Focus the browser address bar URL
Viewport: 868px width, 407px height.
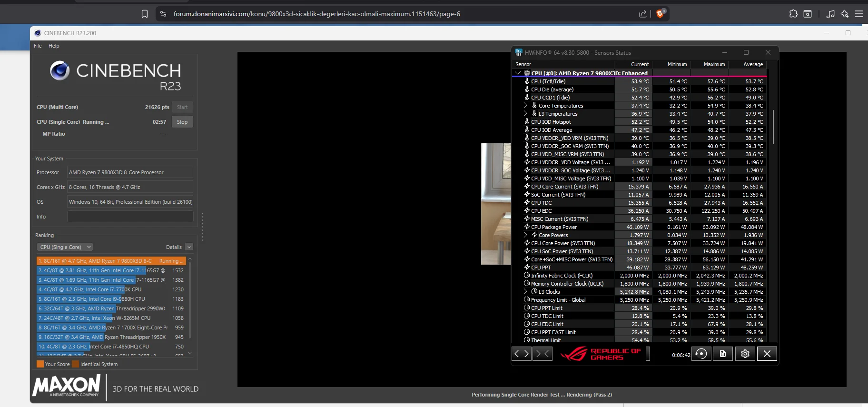click(x=316, y=14)
